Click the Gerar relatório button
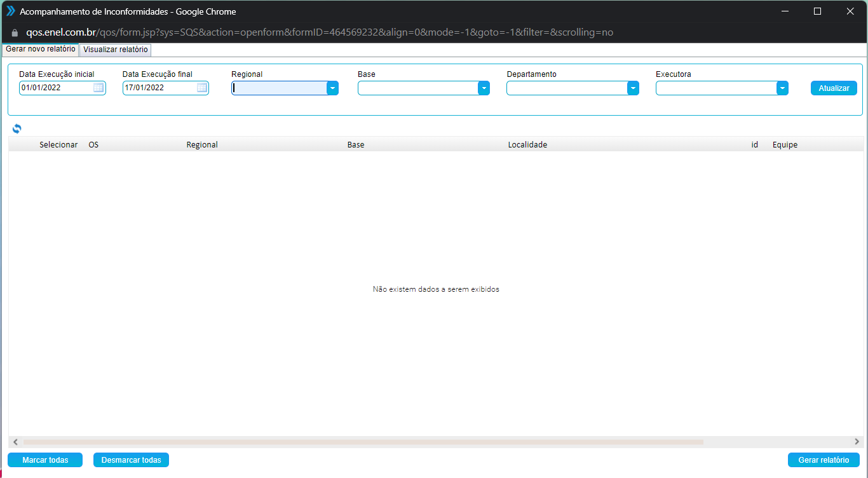This screenshot has width=868, height=478. 824,460
